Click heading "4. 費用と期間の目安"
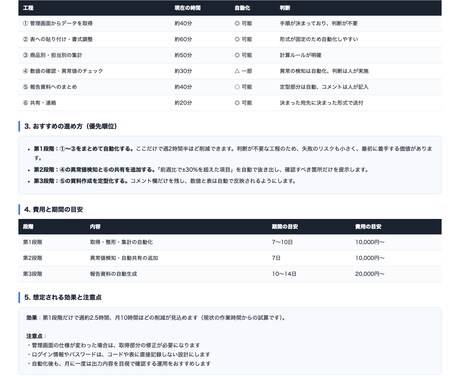Screen dimensions: 460x380 pyautogui.click(x=54, y=210)
